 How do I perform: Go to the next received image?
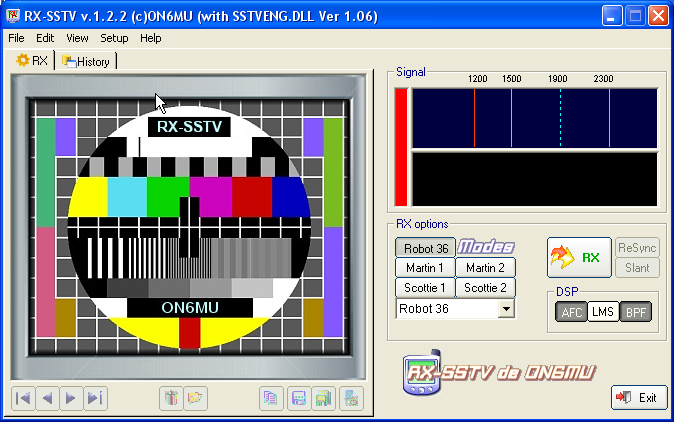tap(71, 398)
